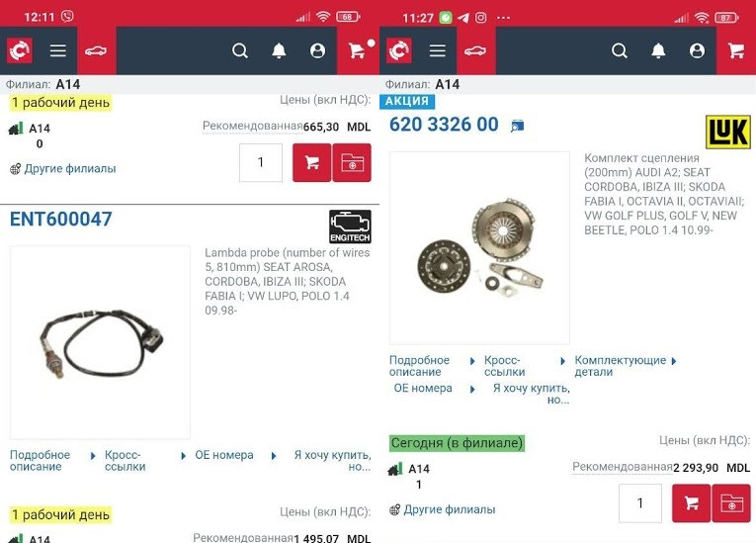This screenshot has width=756, height=543.
Task: Add the 665,30 MDL item to cart
Action: (312, 162)
